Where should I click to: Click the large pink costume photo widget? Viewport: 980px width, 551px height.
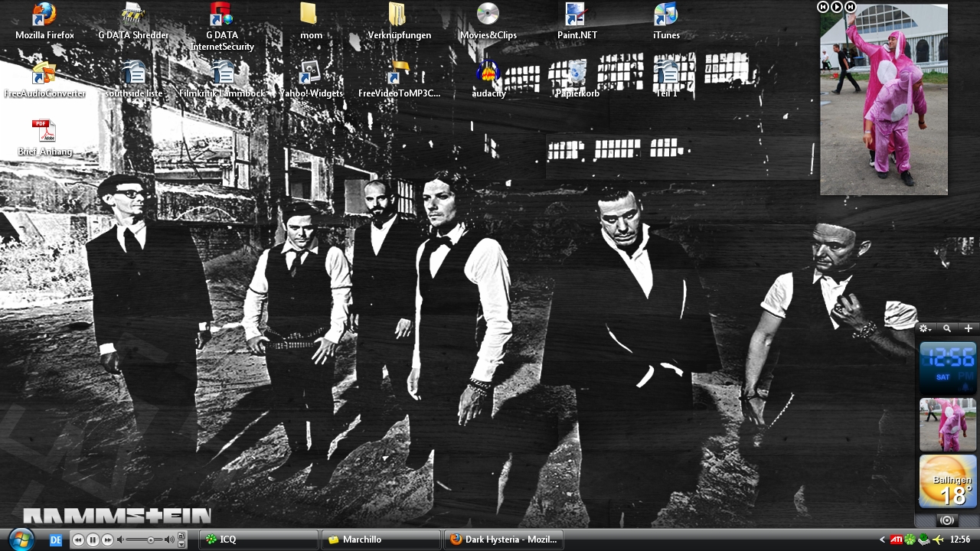click(884, 99)
